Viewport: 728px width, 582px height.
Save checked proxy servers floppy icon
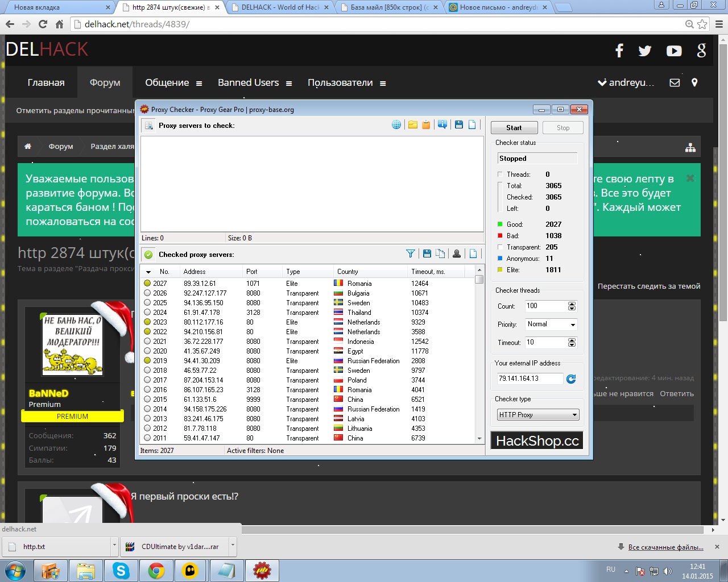pyautogui.click(x=427, y=254)
